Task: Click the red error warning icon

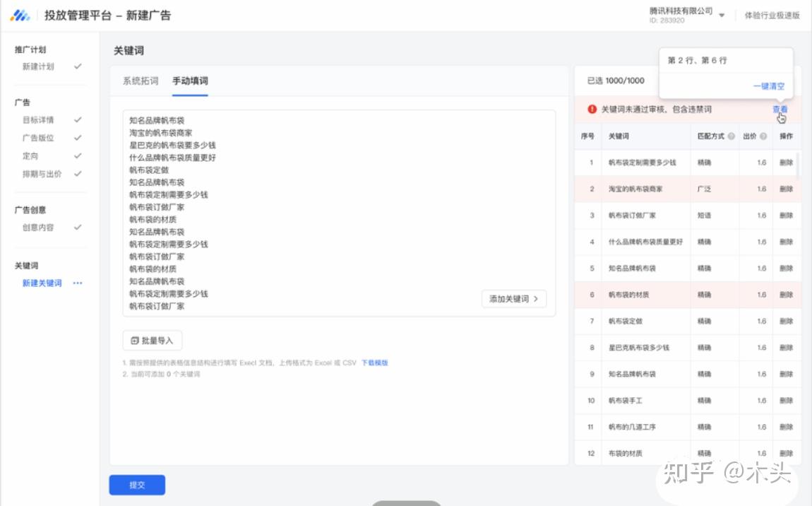Action: click(592, 110)
